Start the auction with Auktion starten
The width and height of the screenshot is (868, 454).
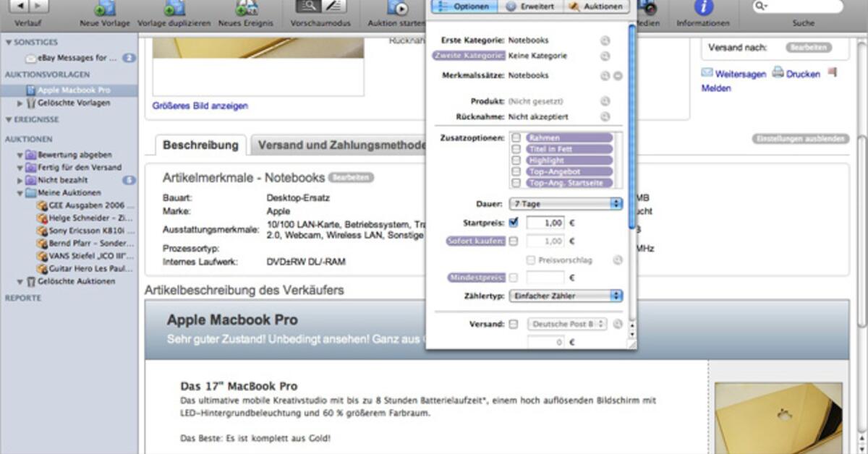click(x=398, y=8)
